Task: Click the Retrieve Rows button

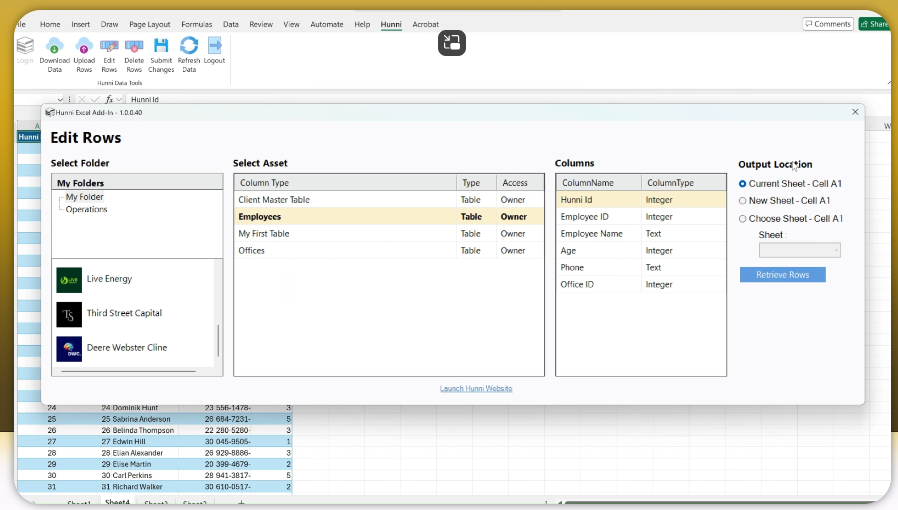Action: pyautogui.click(x=782, y=275)
